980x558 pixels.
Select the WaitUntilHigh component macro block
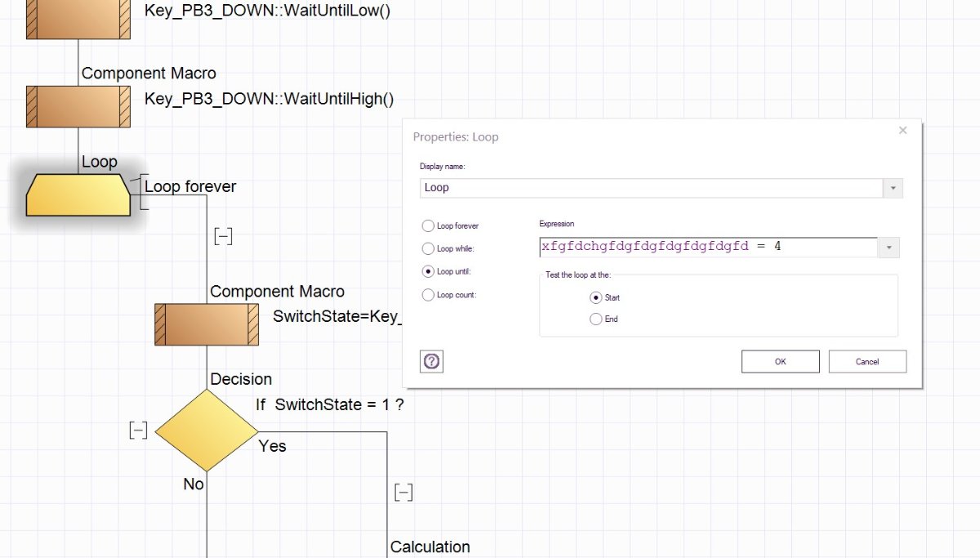(x=78, y=106)
